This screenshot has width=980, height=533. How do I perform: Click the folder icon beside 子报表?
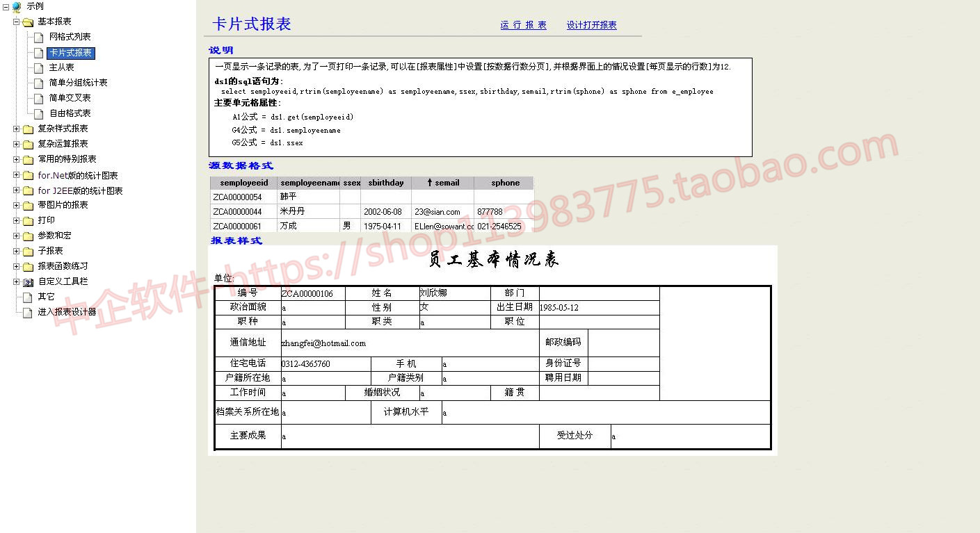click(28, 251)
